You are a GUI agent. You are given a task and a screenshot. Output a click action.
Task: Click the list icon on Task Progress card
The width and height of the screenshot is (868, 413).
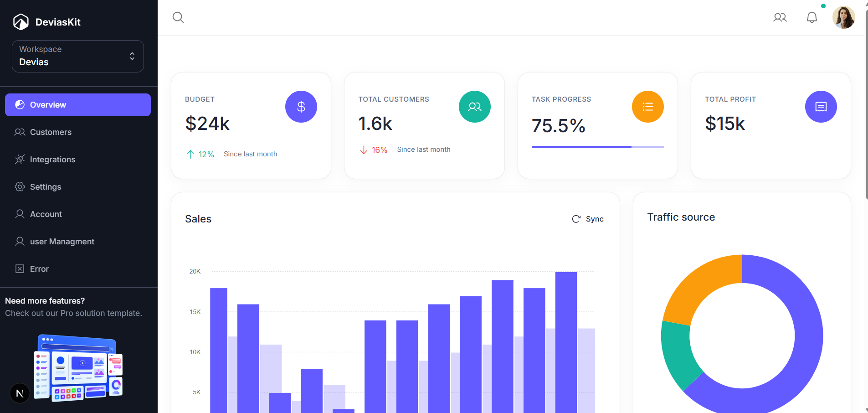648,106
